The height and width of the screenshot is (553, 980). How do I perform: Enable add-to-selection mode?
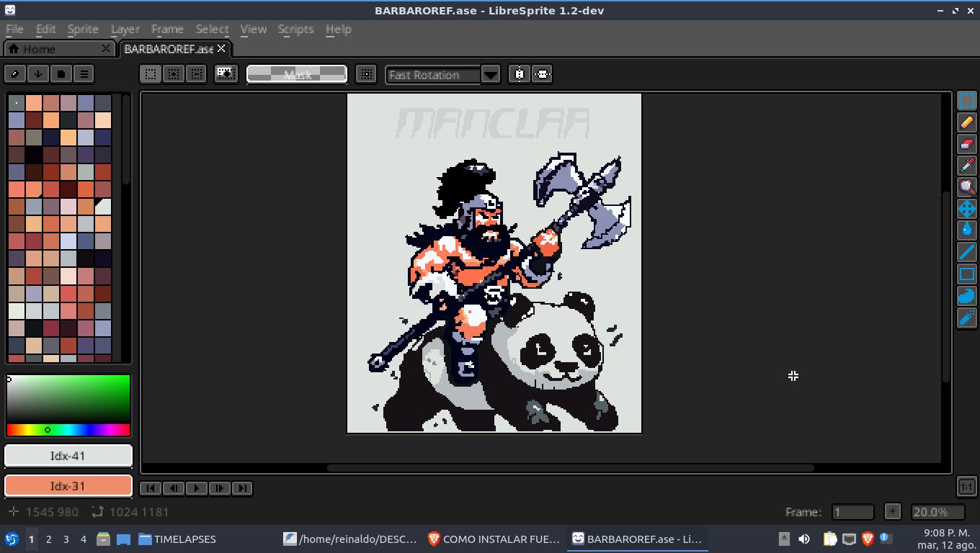[x=173, y=73]
